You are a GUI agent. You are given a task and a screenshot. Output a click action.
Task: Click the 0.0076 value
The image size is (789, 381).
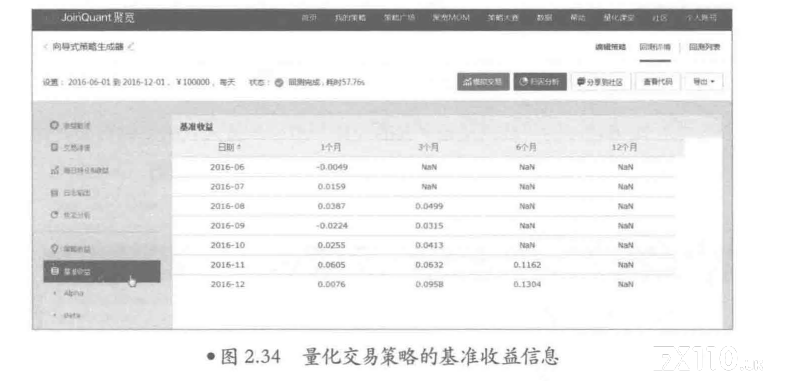pyautogui.click(x=332, y=285)
